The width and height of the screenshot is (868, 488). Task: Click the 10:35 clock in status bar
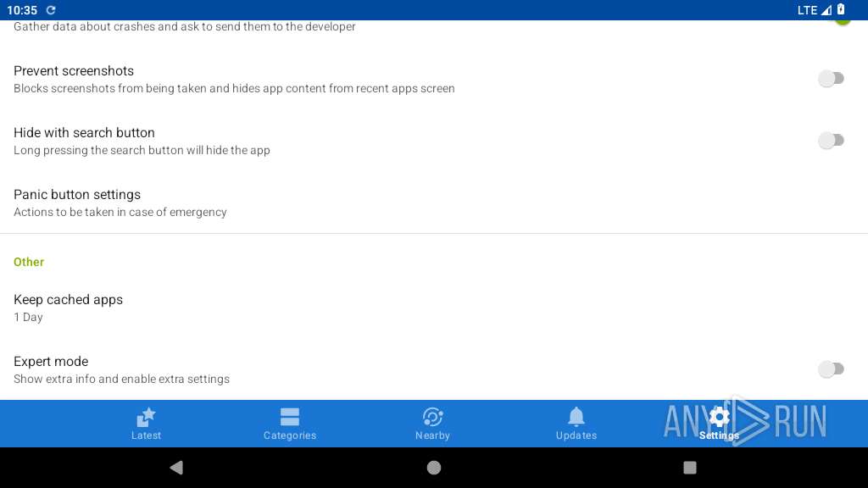pos(22,10)
